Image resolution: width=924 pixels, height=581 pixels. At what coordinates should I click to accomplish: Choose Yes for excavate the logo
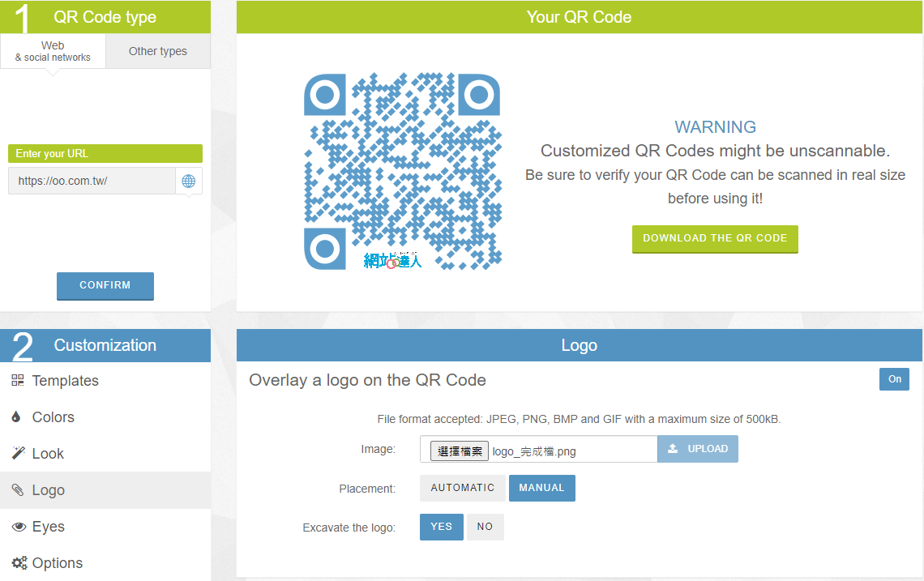pyautogui.click(x=442, y=527)
